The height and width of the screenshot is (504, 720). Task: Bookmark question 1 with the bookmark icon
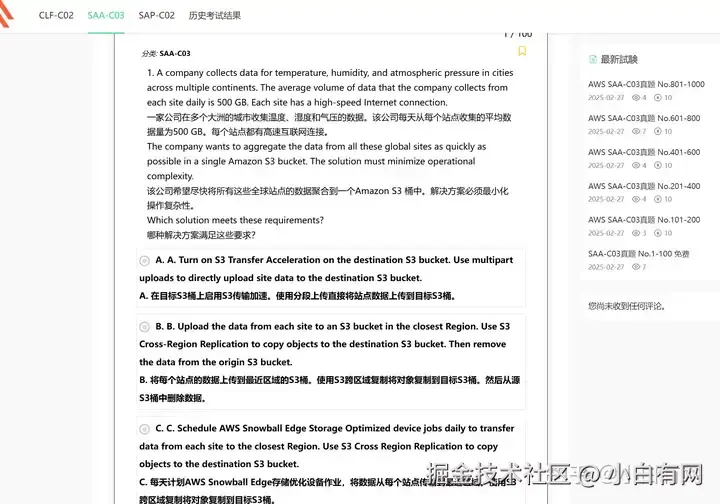522,51
